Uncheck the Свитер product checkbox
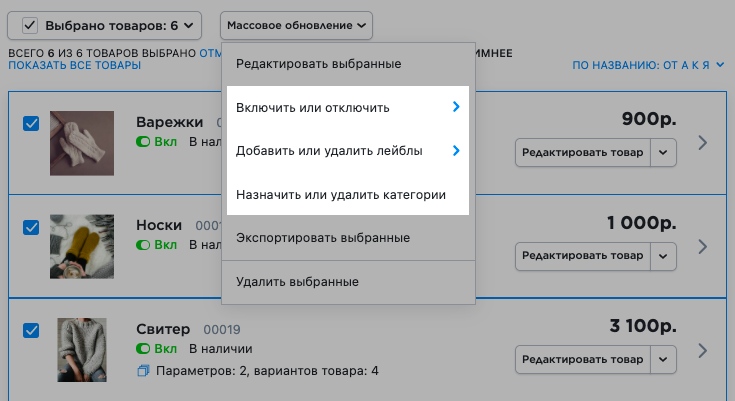Image resolution: width=735 pixels, height=401 pixels. (x=31, y=330)
